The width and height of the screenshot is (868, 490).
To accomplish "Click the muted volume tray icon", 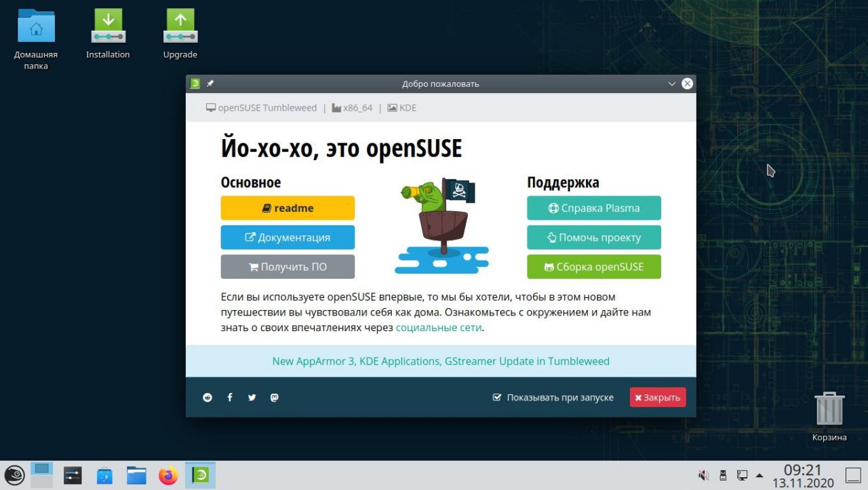I will [704, 475].
